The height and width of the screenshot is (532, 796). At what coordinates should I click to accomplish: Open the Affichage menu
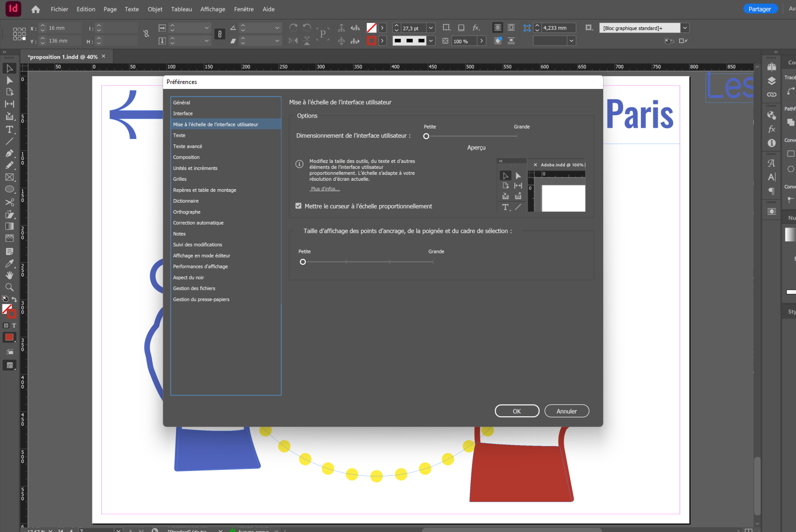pos(213,9)
